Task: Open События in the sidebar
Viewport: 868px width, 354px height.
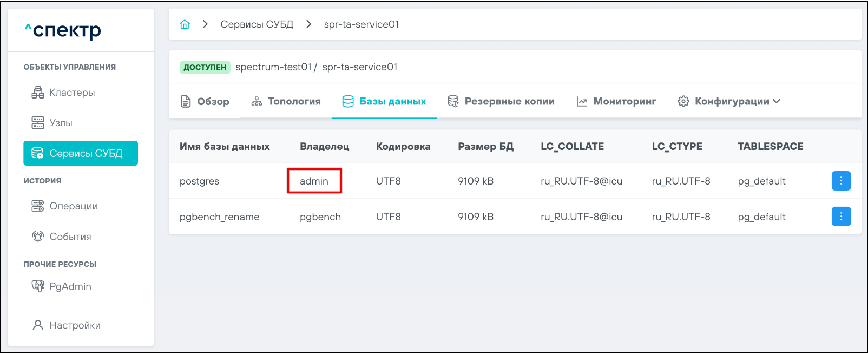Action: [70, 237]
